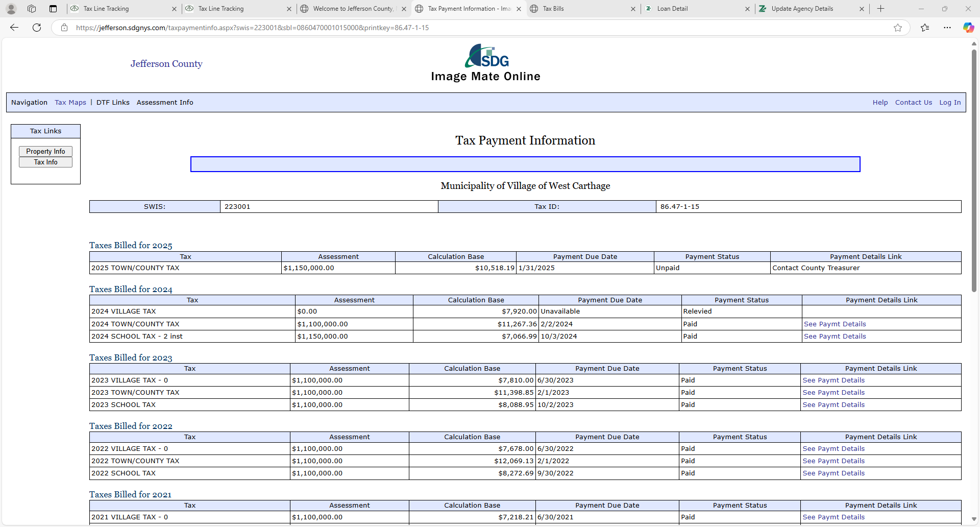
Task: Click the Log In link
Action: (x=950, y=103)
